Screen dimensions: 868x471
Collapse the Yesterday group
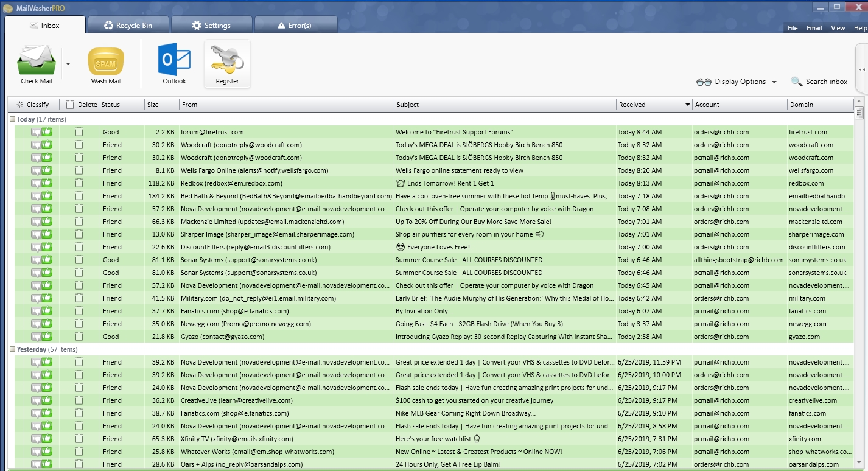click(12, 349)
